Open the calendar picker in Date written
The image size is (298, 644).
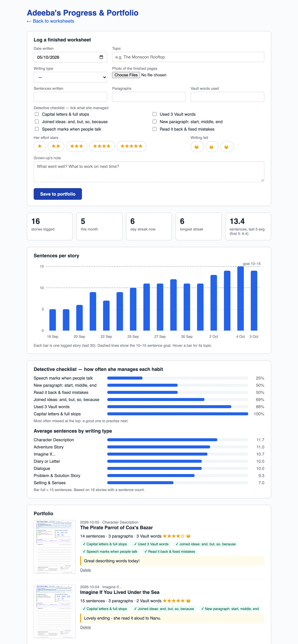click(x=101, y=57)
